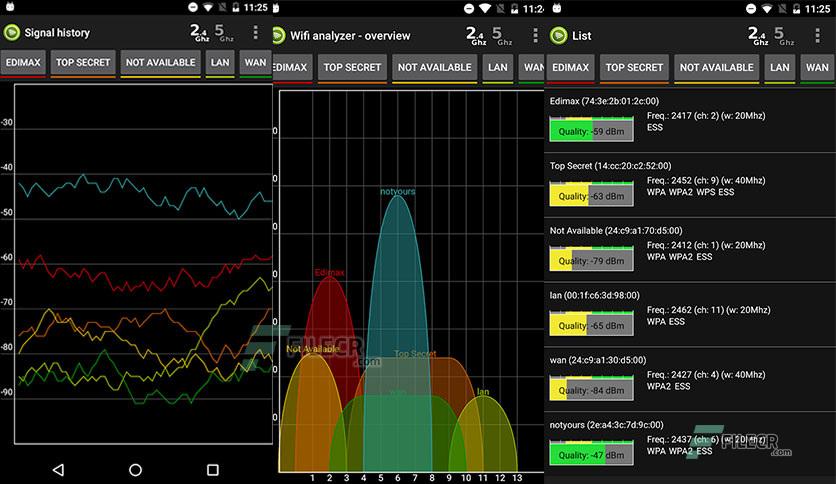Viewport: 836px width, 484px height.
Task: Toggle the LAN filter in the List screen
Action: [779, 68]
